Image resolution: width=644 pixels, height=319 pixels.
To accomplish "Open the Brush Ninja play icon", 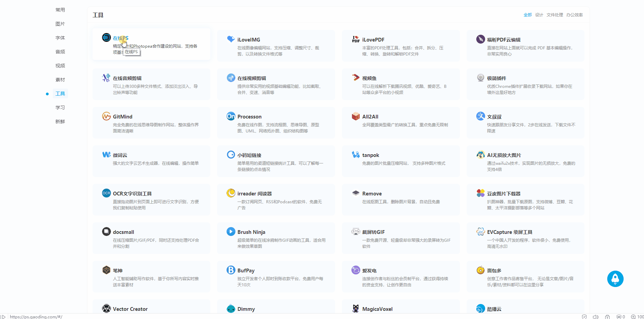I will [231, 232].
